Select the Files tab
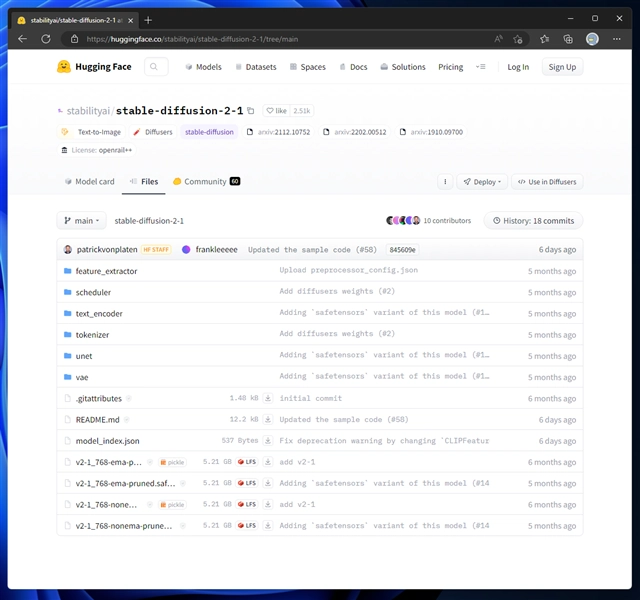640x600 pixels. tap(144, 182)
